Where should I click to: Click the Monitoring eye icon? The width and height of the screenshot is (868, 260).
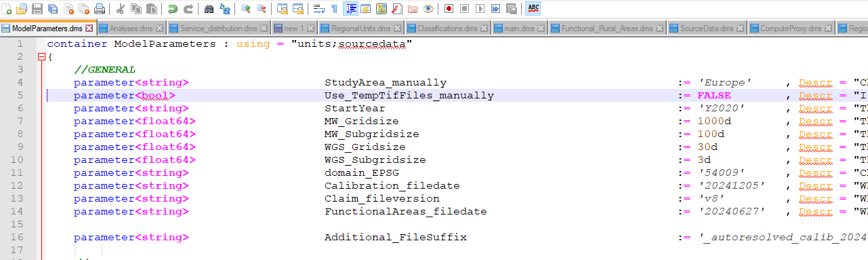point(428,9)
